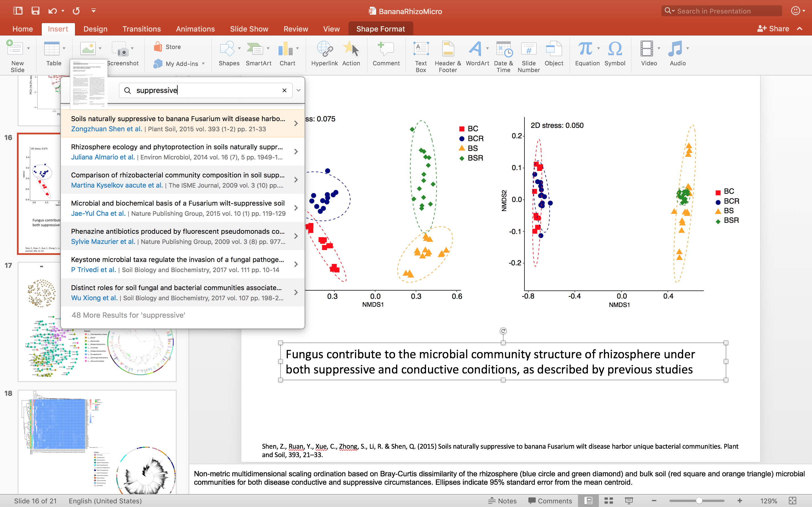The width and height of the screenshot is (812, 507).
Task: Click the search input field
Action: point(206,90)
